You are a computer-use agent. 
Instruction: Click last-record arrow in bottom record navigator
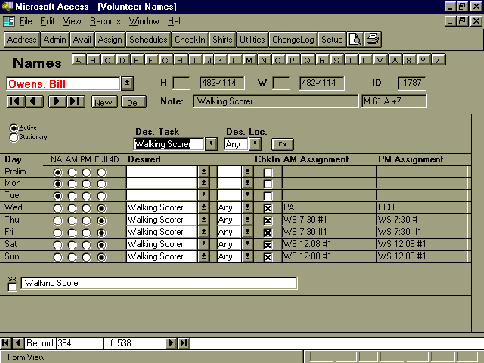[x=184, y=343]
